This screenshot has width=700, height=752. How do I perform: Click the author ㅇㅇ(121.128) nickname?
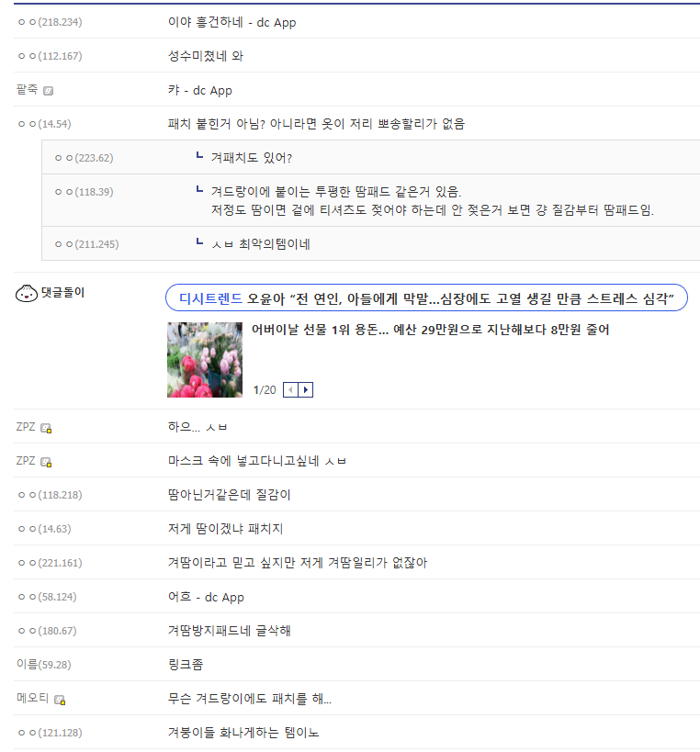point(50,733)
